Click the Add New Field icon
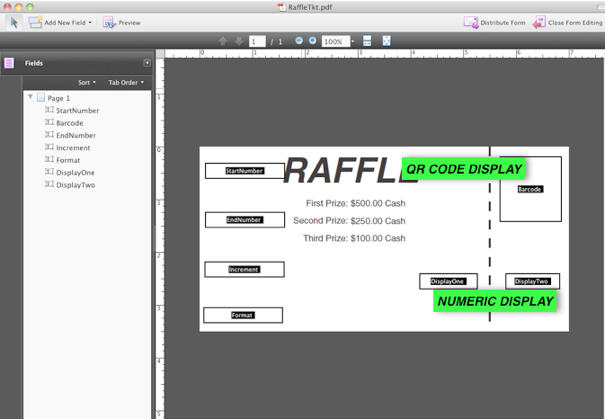This screenshot has height=419, width=605. tap(35, 22)
